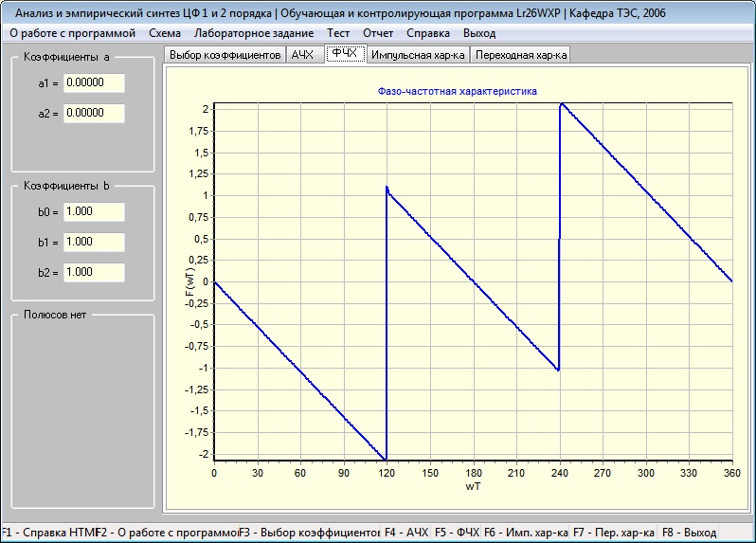Click x-axis tick label '240'

[x=559, y=473]
